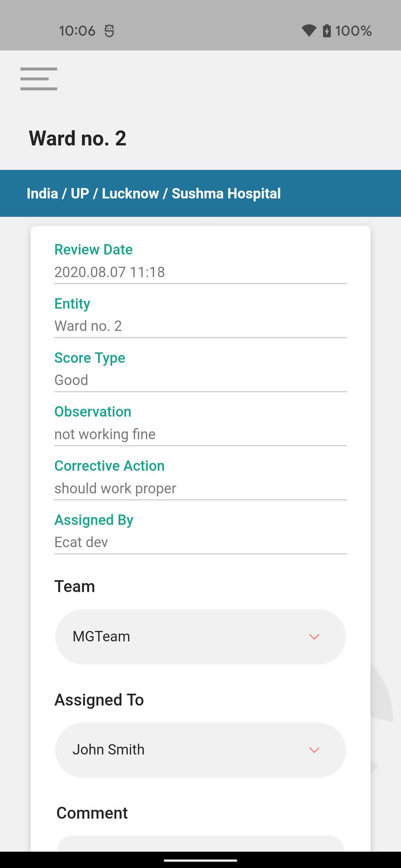Image resolution: width=401 pixels, height=868 pixels.
Task: Tap the 'Team' section heading
Action: (x=75, y=586)
